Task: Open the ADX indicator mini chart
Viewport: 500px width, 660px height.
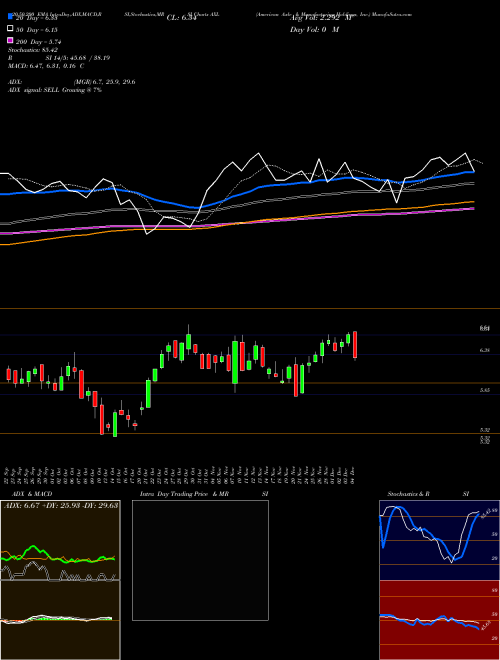Action: point(60,540)
